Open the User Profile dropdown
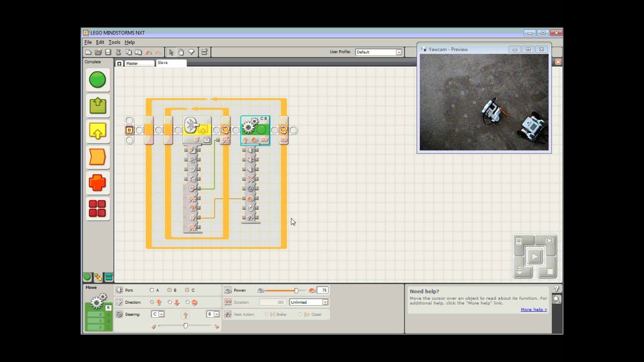 398,52
